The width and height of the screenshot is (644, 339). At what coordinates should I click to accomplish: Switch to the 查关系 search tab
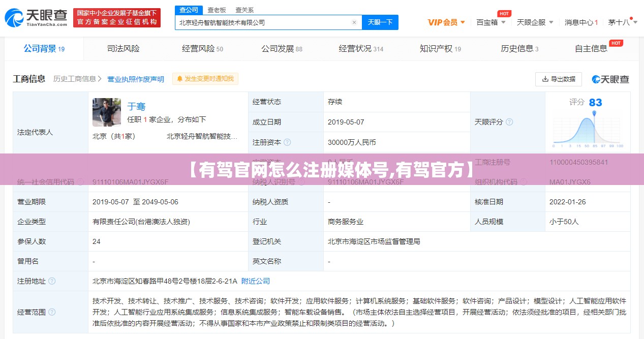click(x=244, y=10)
